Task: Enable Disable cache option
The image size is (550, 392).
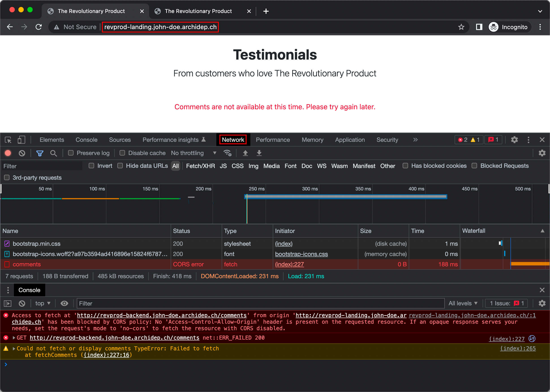Action: click(122, 153)
